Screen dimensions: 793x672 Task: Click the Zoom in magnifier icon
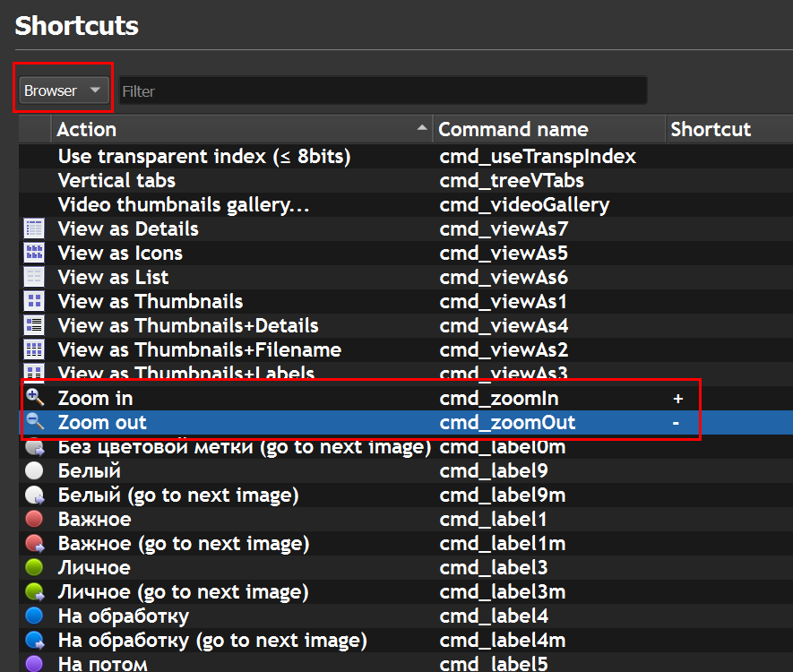coord(35,398)
